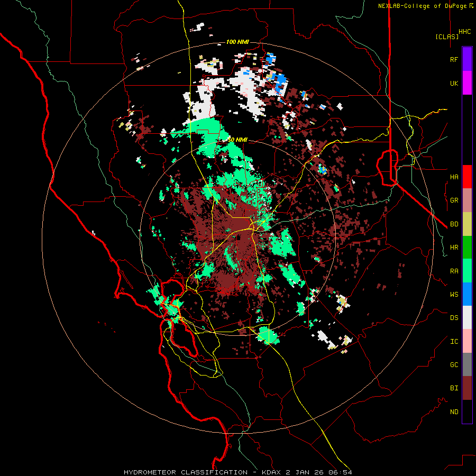Click the 06:54 time stamp
This screenshot has width=476, height=476.
[x=340, y=472]
